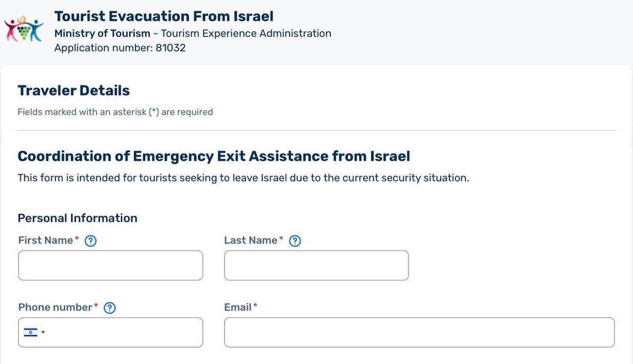The height and width of the screenshot is (364, 633).
Task: Click the Tourist Evacuation From Israel title
Action: pos(164,16)
